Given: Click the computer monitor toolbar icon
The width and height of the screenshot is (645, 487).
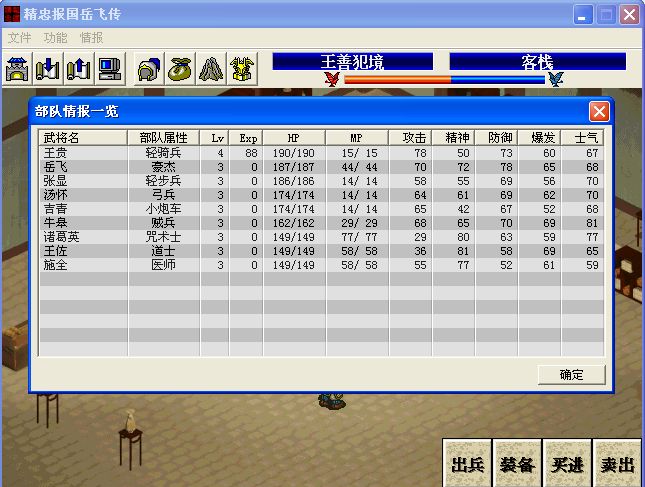Looking at the screenshot, I should (109, 69).
